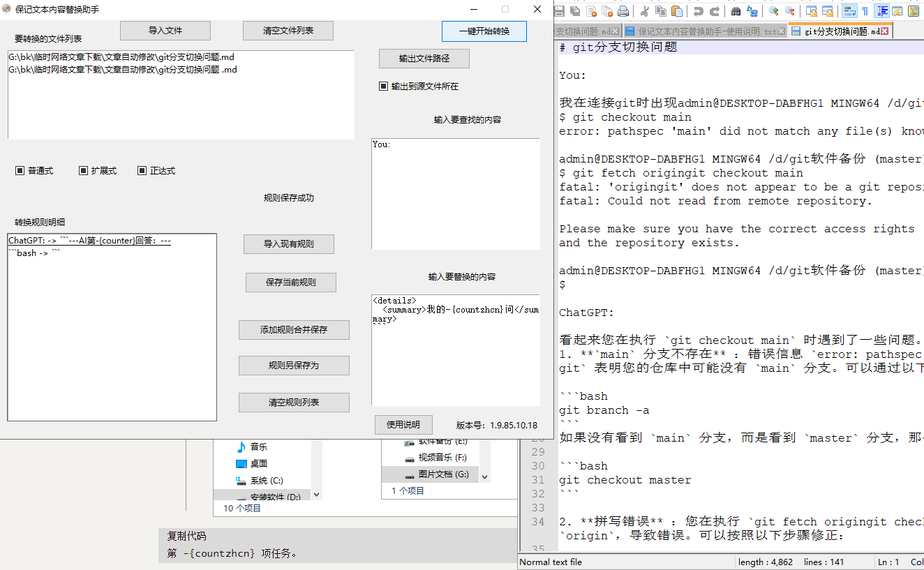Image resolution: width=924 pixels, height=570 pixels.
Task: Open Find with the binoculars icon
Action: (x=736, y=11)
